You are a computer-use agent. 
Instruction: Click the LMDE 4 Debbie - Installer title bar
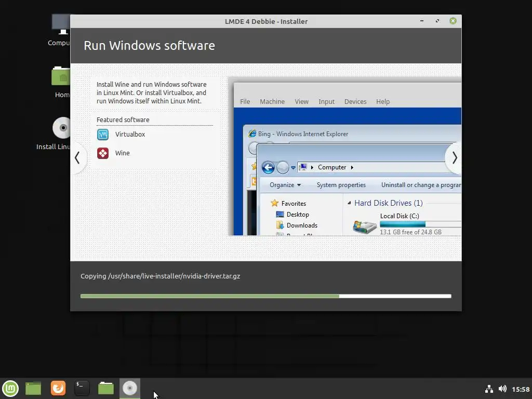point(266,21)
